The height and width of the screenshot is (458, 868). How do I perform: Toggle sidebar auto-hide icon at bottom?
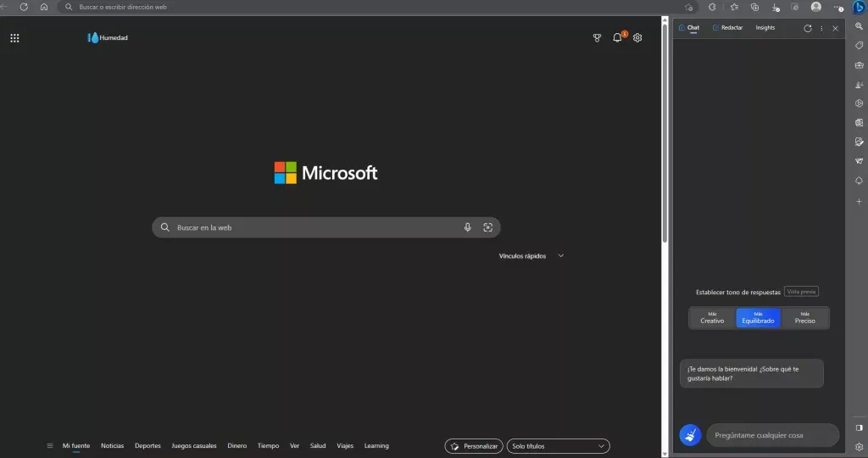[x=860, y=427]
